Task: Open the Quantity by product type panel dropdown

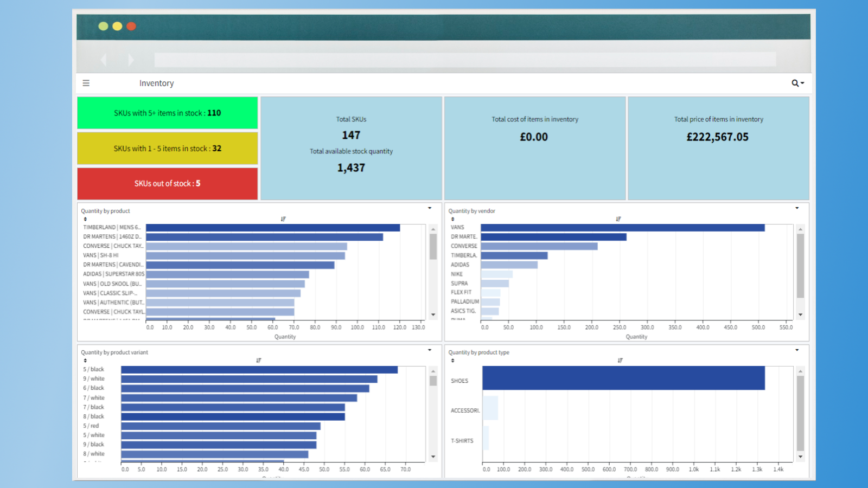Action: click(x=797, y=350)
